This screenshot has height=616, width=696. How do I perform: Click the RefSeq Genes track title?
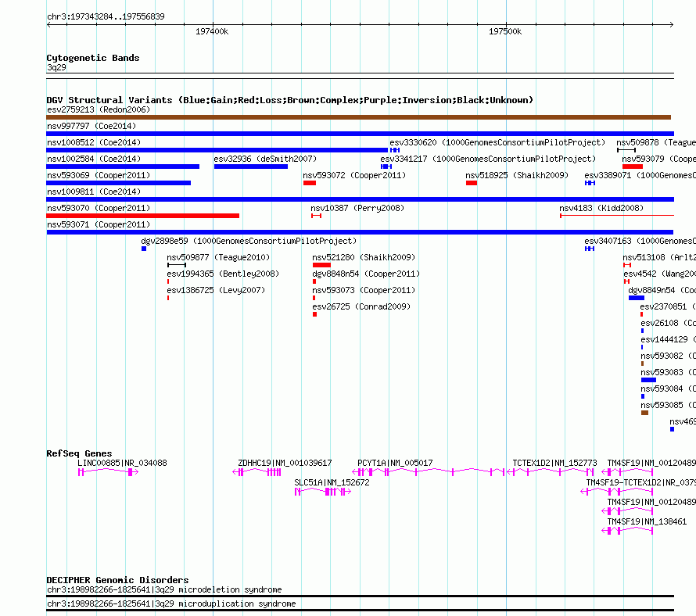pos(79,453)
